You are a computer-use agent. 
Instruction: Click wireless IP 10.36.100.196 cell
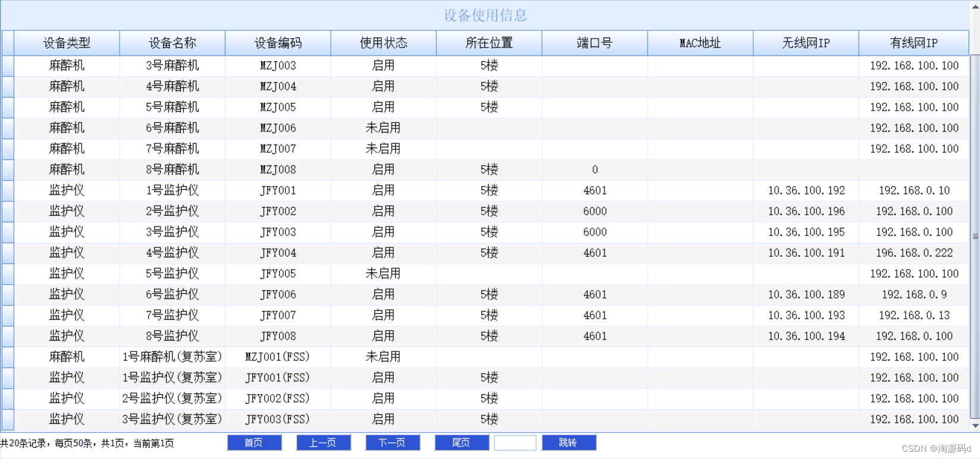[x=806, y=211]
